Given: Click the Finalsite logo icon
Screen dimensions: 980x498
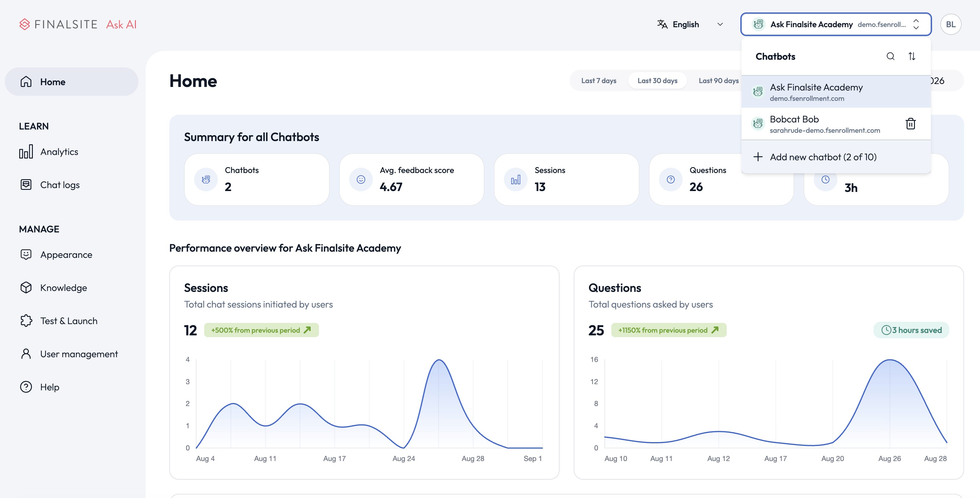Looking at the screenshot, I should pyautogui.click(x=25, y=24).
